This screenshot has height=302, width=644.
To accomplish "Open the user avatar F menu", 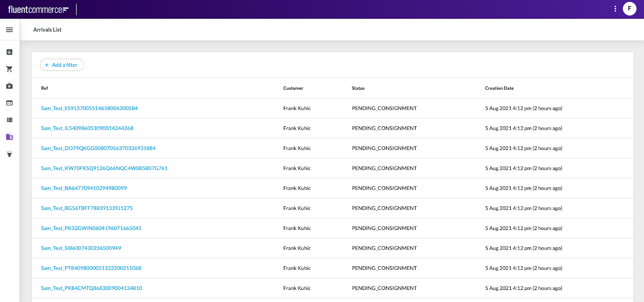I will click(x=630, y=8).
